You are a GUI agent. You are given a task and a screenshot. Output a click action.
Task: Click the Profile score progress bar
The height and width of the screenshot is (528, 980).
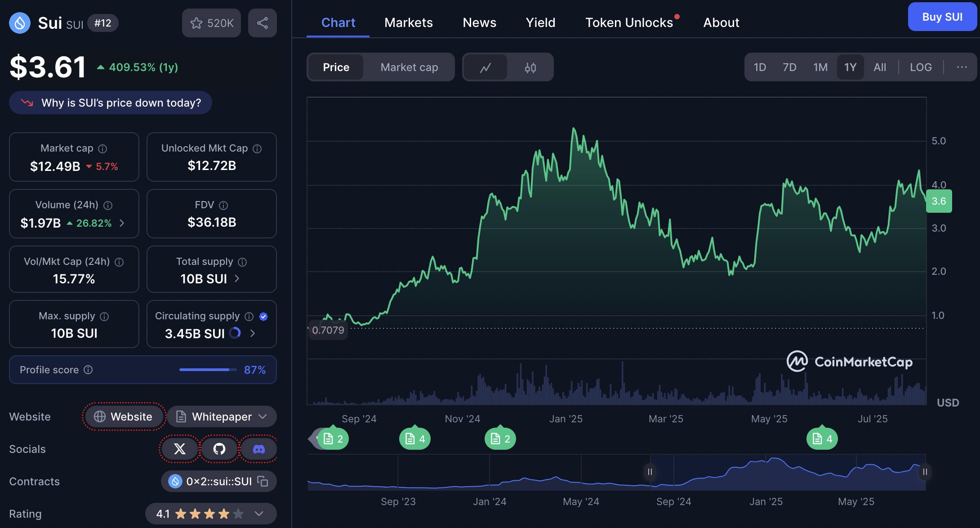(x=208, y=370)
